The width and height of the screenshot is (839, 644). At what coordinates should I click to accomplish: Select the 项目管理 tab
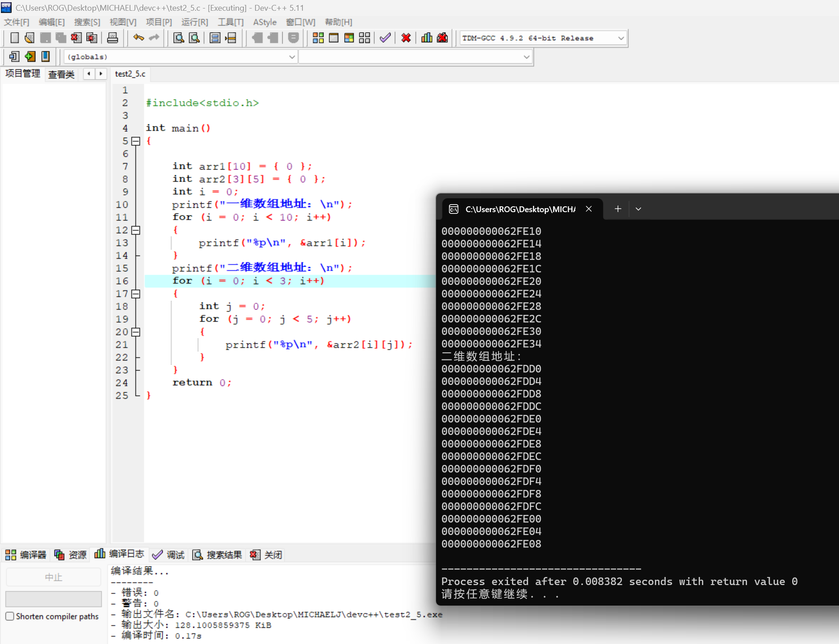(x=23, y=74)
